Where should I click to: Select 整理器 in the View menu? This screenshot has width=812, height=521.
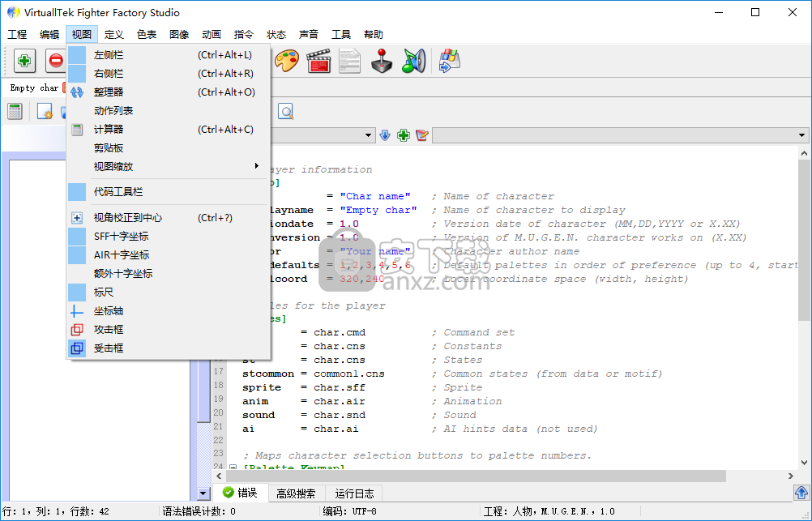pos(169,92)
